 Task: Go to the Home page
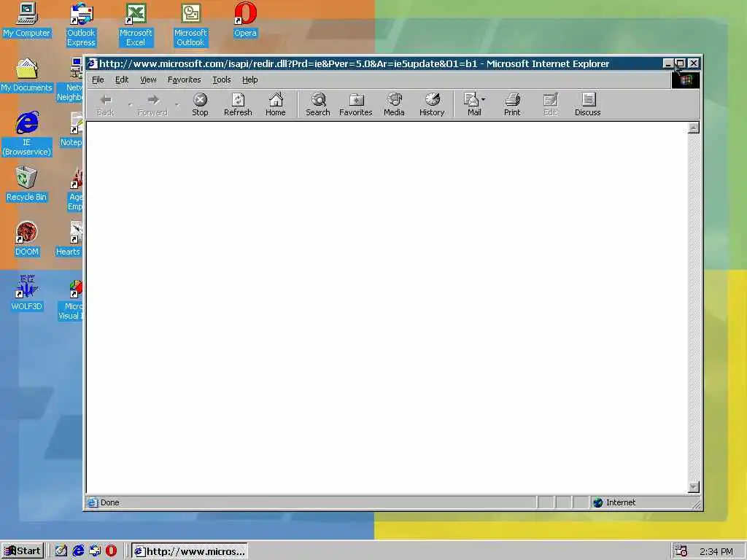coord(275,104)
